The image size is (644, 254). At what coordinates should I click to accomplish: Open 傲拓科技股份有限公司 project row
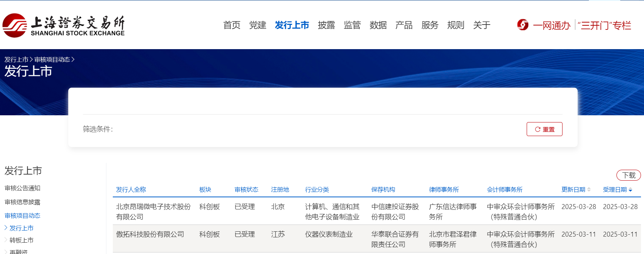pos(150,234)
